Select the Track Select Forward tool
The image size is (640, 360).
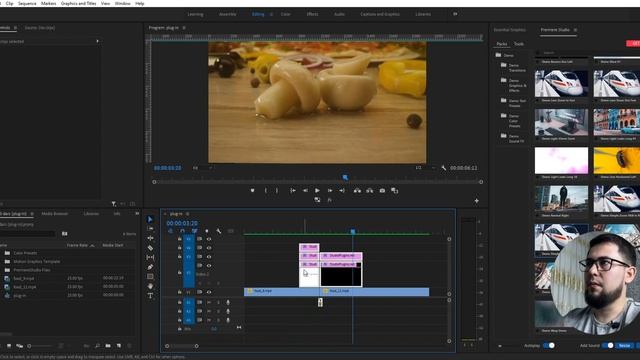[150, 229]
